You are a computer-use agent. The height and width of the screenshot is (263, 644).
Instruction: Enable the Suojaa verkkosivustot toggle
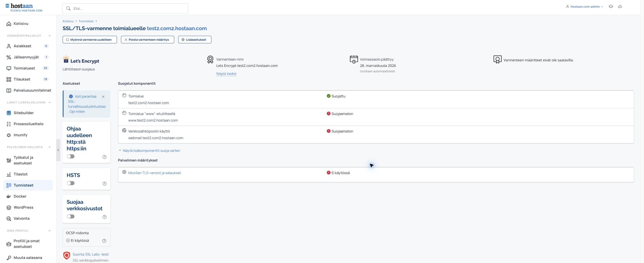click(71, 216)
